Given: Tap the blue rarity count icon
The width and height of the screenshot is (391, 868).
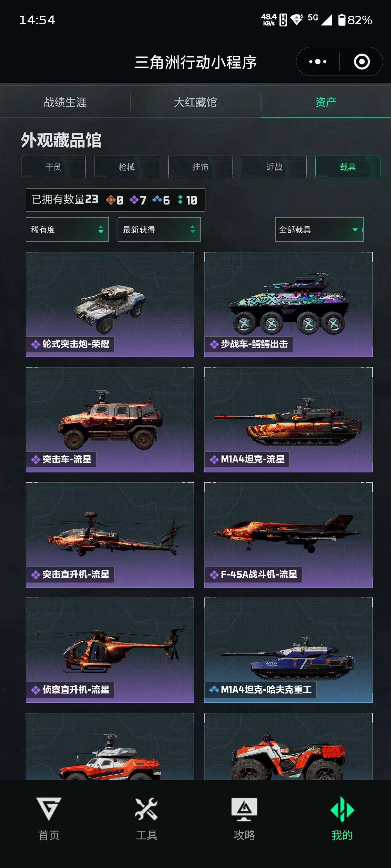Looking at the screenshot, I should click(x=157, y=200).
